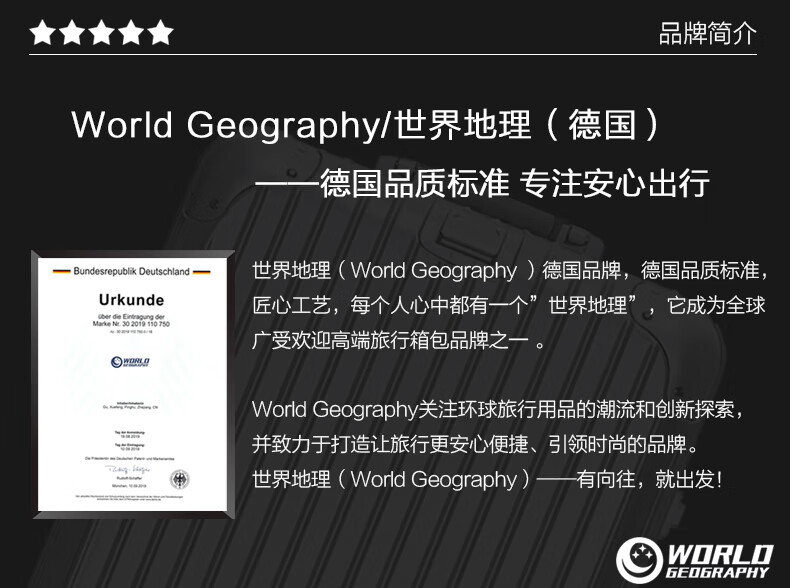Viewport: 790px width, 588px height.
Task: Click the 'World Geography/世界地理（德国）' title
Action: (x=366, y=124)
